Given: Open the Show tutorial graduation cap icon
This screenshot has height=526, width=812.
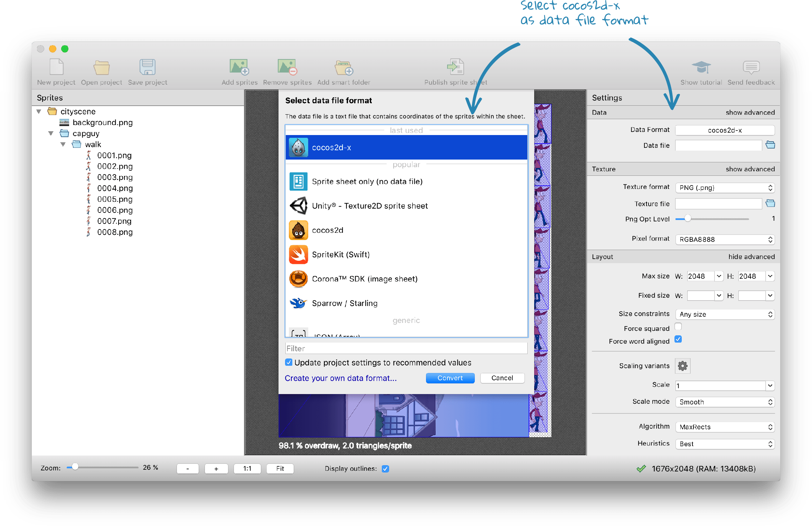Looking at the screenshot, I should pyautogui.click(x=701, y=67).
